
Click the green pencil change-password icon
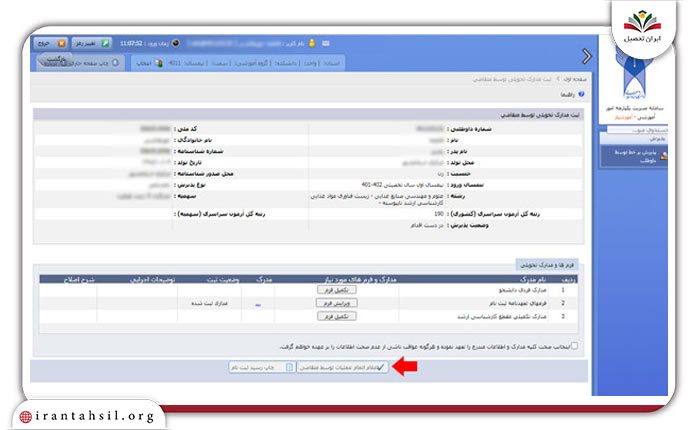105,43
